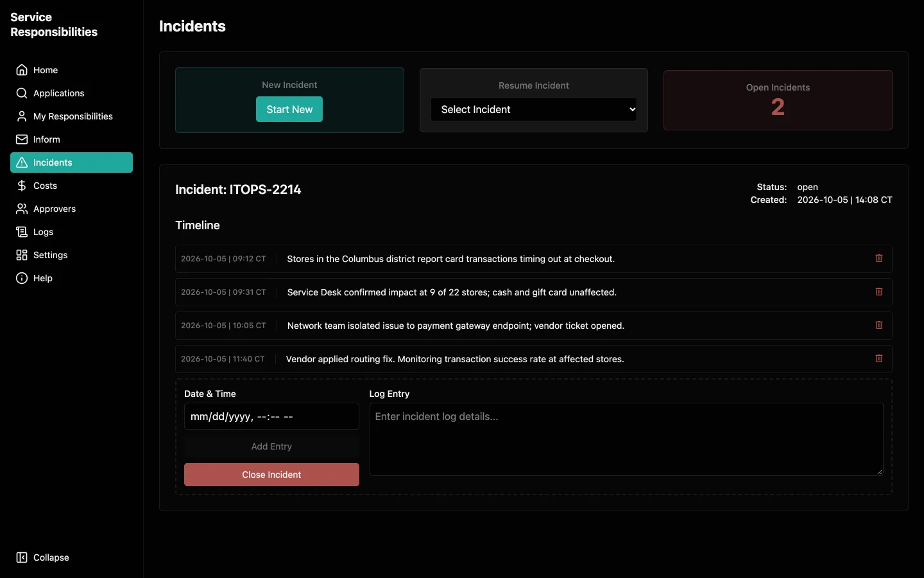Close the ITOPS-2214 incident
This screenshot has height=578, width=924.
[x=271, y=475]
